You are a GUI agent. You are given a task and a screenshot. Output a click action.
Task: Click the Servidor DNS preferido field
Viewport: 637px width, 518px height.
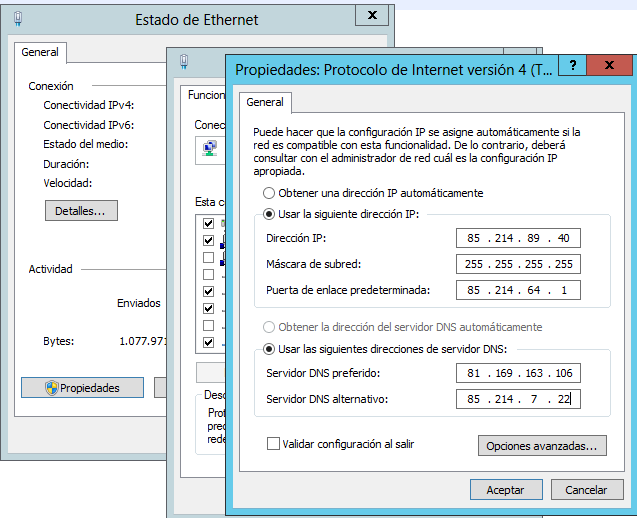[x=518, y=373]
